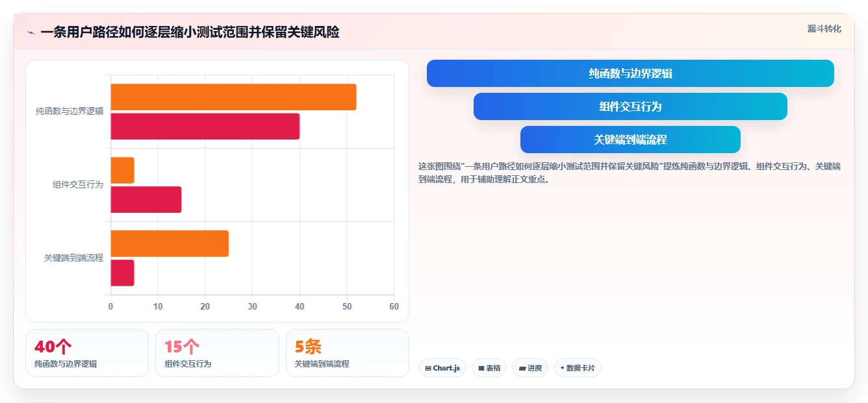Click the x-axis tick value 60
The image size is (868, 403).
tap(394, 306)
